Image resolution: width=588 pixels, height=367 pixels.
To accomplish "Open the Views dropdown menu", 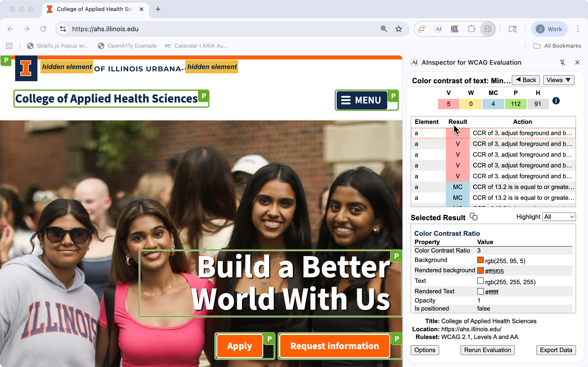I will click(x=558, y=80).
